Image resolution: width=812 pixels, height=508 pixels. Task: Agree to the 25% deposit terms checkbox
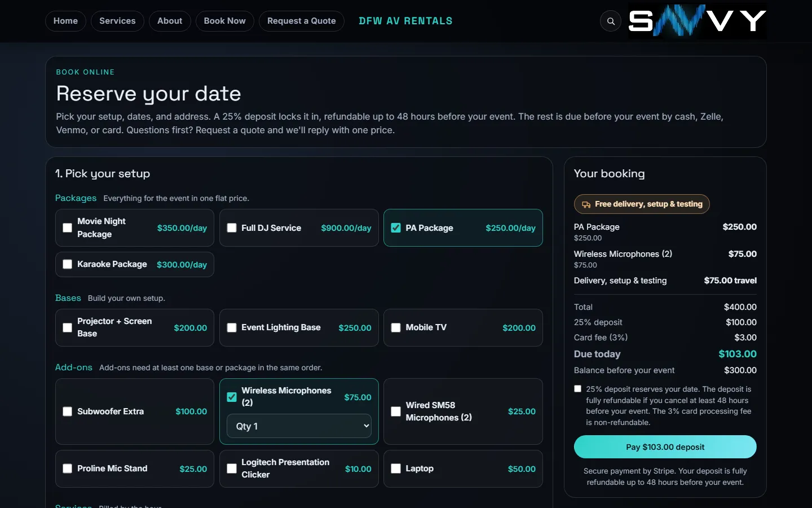pos(577,389)
